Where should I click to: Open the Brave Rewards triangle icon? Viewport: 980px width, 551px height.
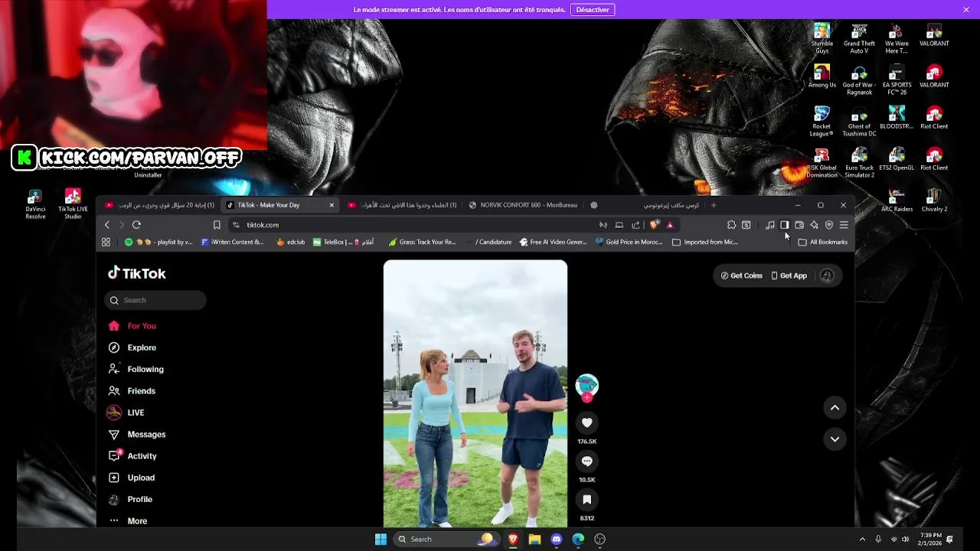[x=670, y=225]
